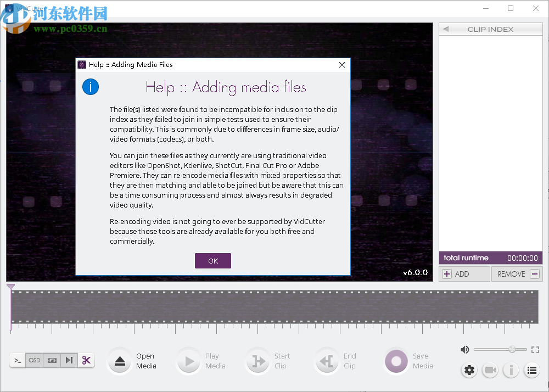The image size is (549, 392).
Task: Collapse the CLIP INDEX panel arrow
Action: [446, 29]
